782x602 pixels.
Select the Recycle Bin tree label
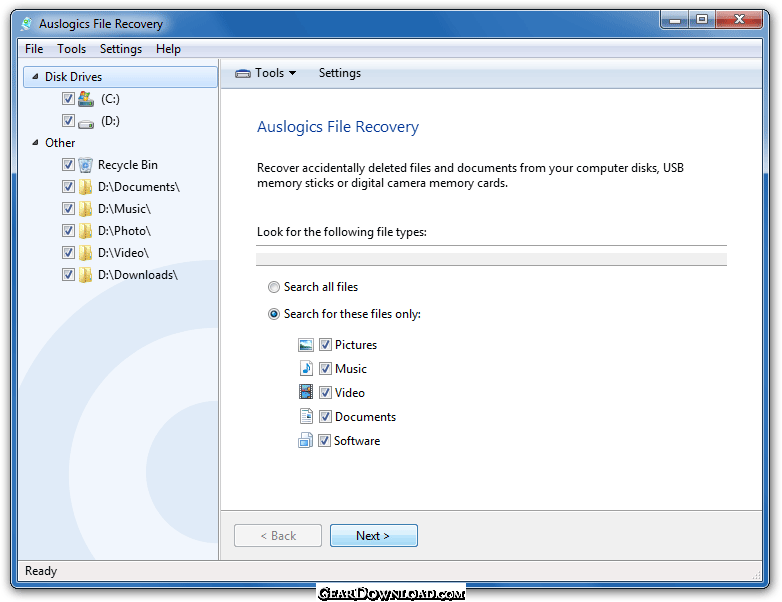tap(128, 165)
